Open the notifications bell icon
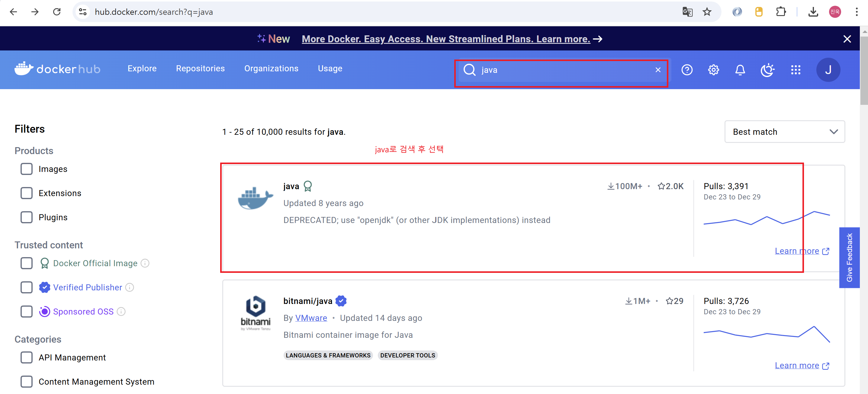 pos(740,70)
